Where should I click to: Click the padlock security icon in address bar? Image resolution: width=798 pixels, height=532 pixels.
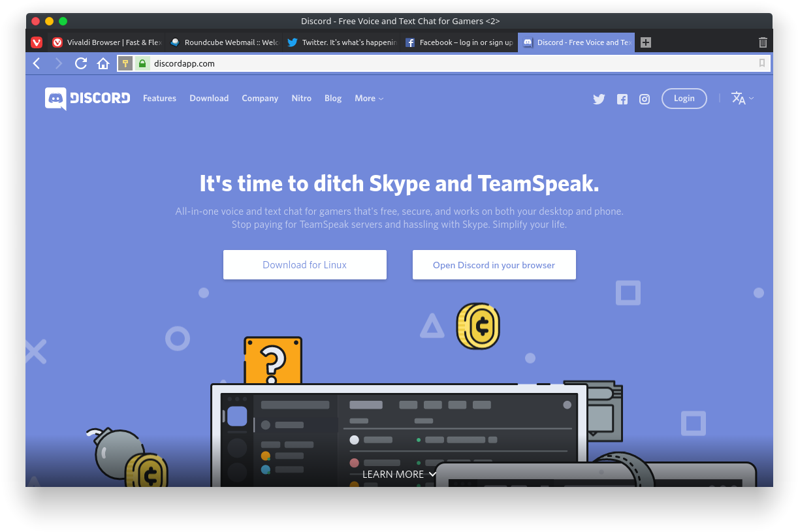tap(142, 63)
